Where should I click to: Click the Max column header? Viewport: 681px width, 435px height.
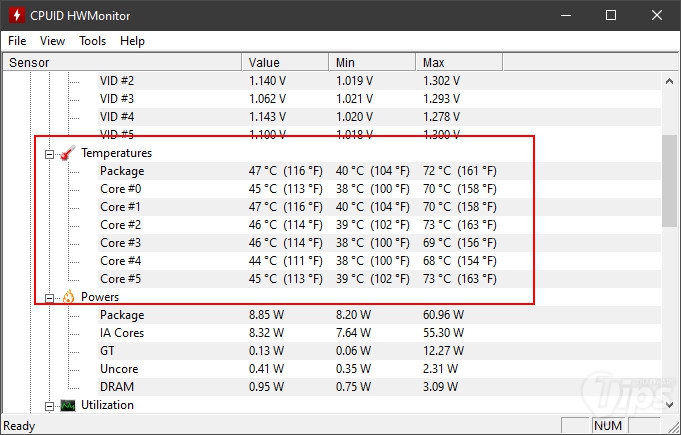coord(459,63)
